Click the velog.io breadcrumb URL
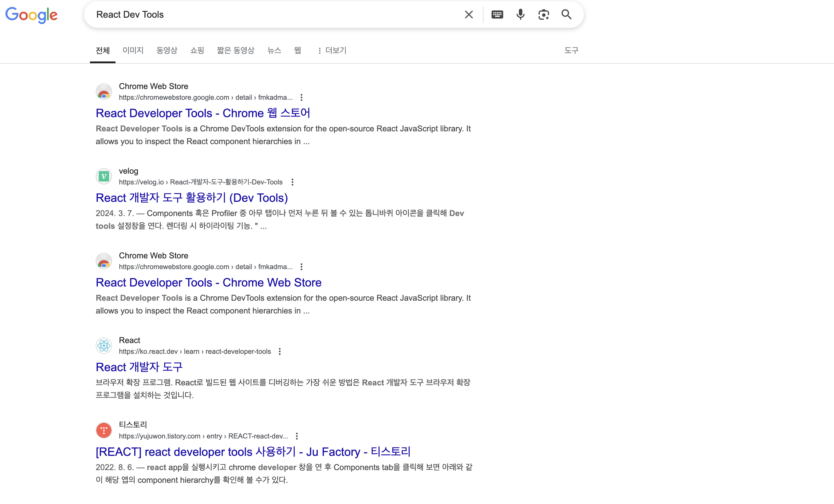 201,182
